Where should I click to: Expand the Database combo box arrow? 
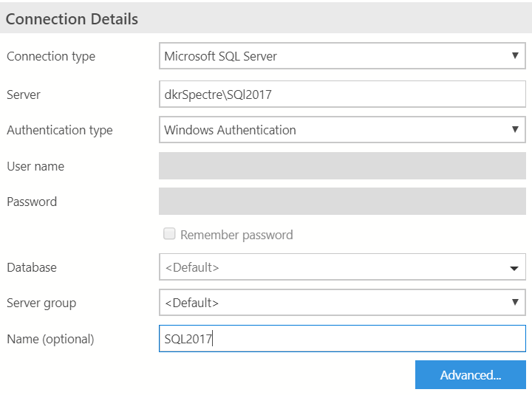(514, 268)
